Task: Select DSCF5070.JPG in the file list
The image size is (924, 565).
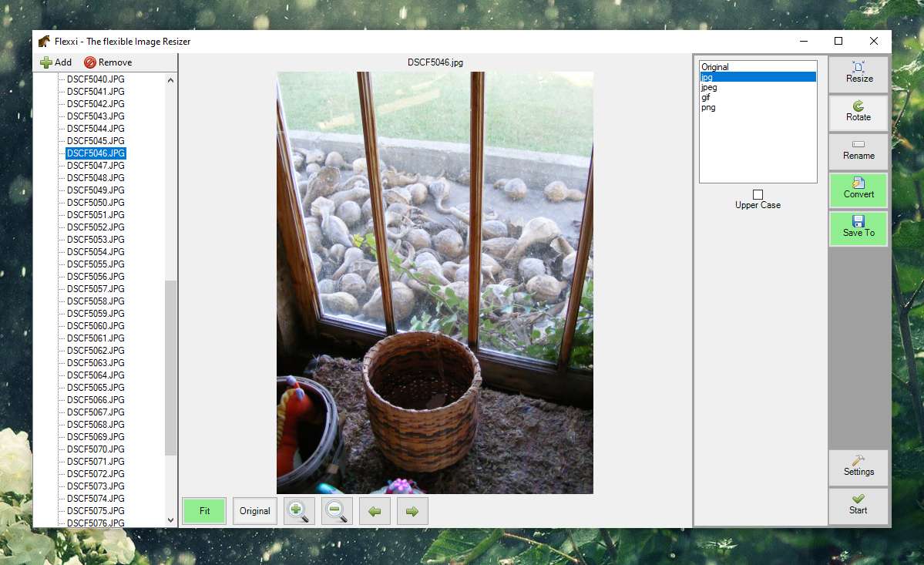Action: 96,449
